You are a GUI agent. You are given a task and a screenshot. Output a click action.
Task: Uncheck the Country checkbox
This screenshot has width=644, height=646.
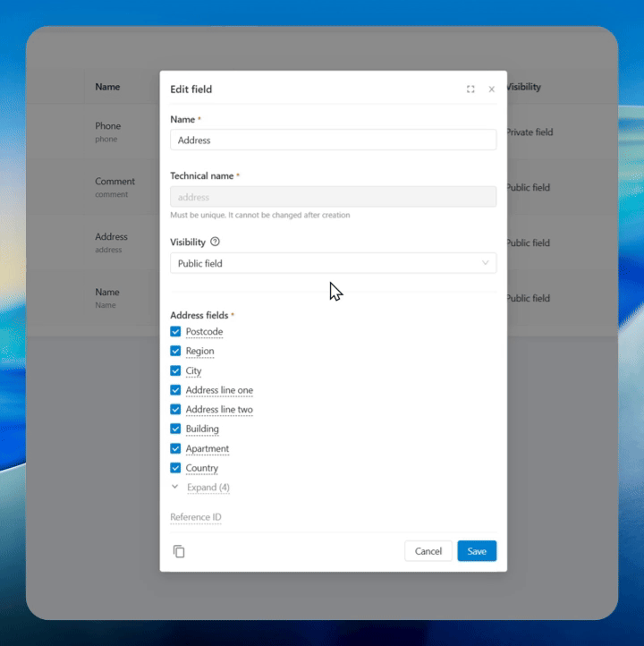(175, 468)
